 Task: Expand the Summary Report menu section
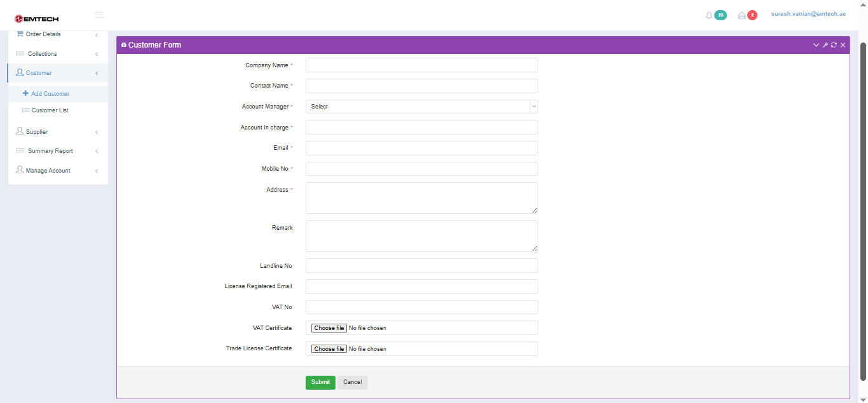pos(50,151)
